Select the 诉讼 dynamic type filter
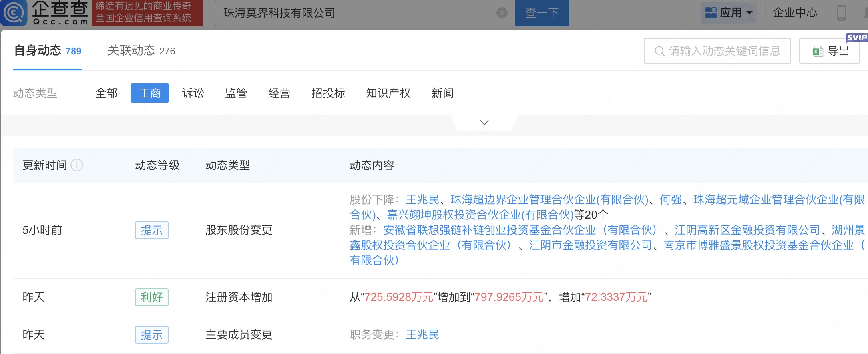This screenshot has width=868, height=354. [x=193, y=93]
